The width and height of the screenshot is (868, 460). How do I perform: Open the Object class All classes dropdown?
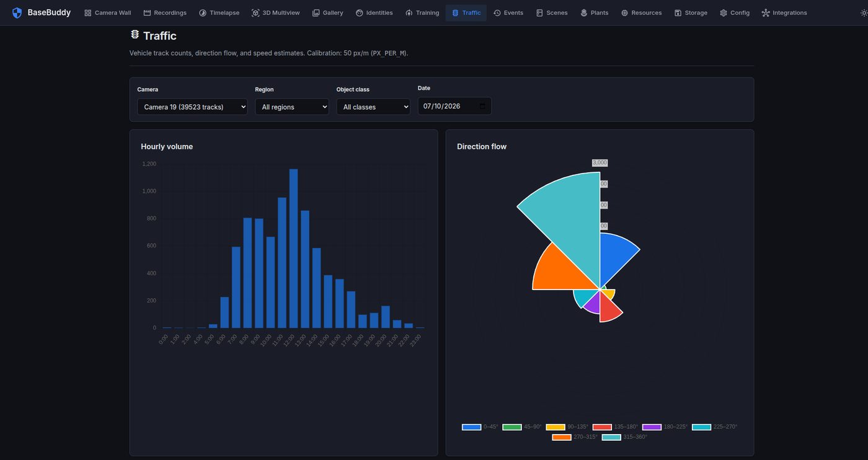point(373,107)
